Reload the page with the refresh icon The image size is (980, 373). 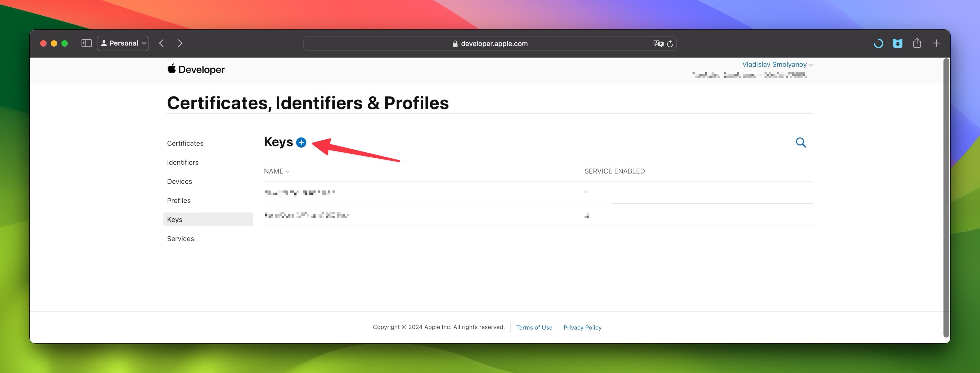670,43
